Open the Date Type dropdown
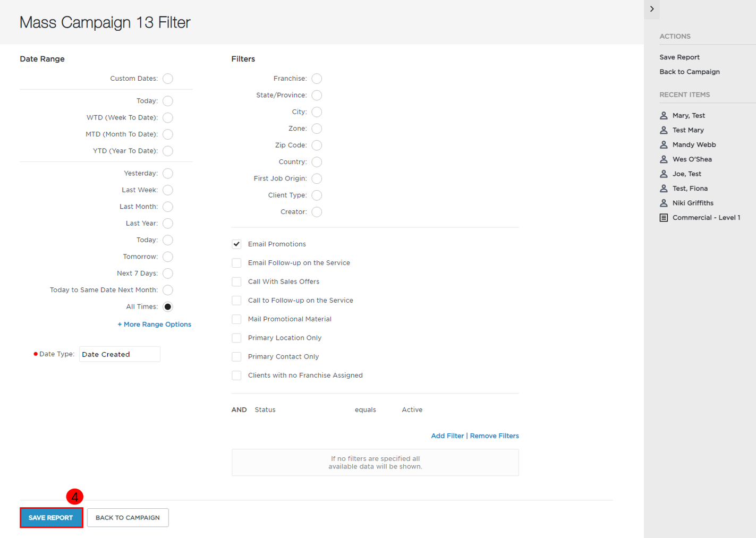 tap(120, 354)
